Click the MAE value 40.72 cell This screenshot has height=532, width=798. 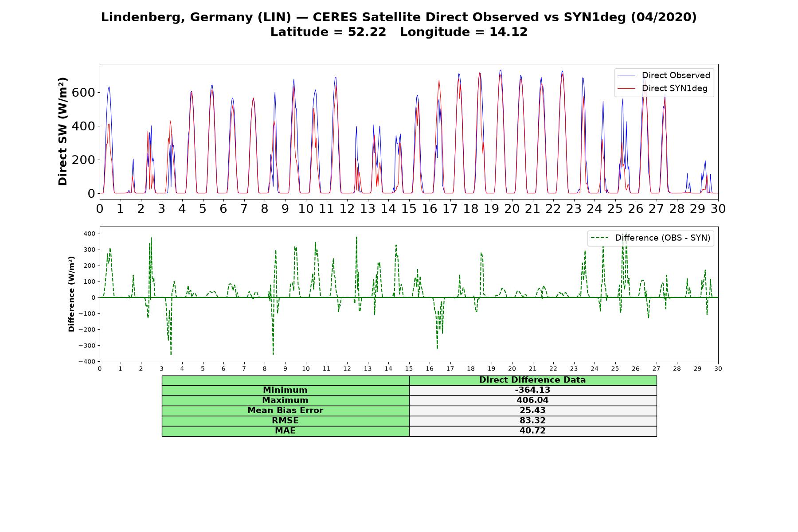(x=532, y=431)
